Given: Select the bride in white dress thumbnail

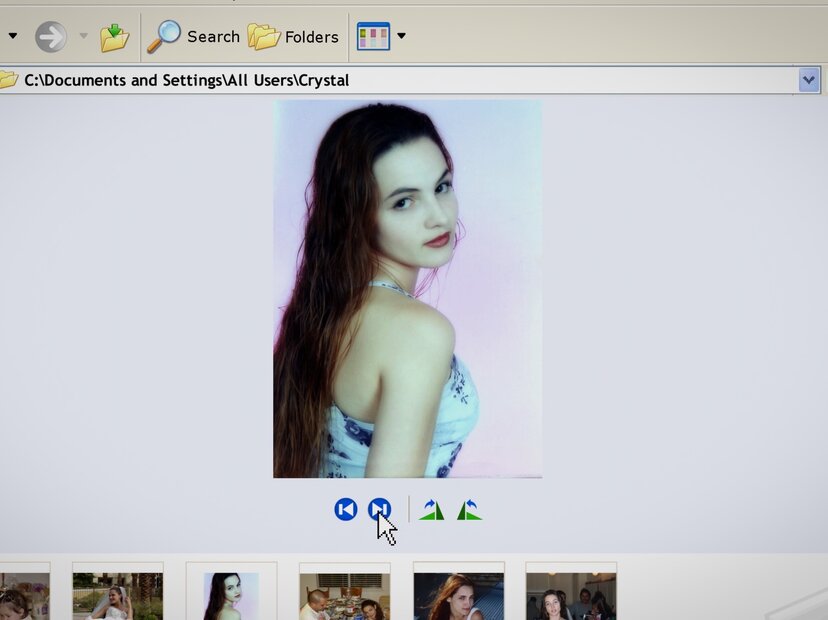Looking at the screenshot, I should click(x=117, y=595).
